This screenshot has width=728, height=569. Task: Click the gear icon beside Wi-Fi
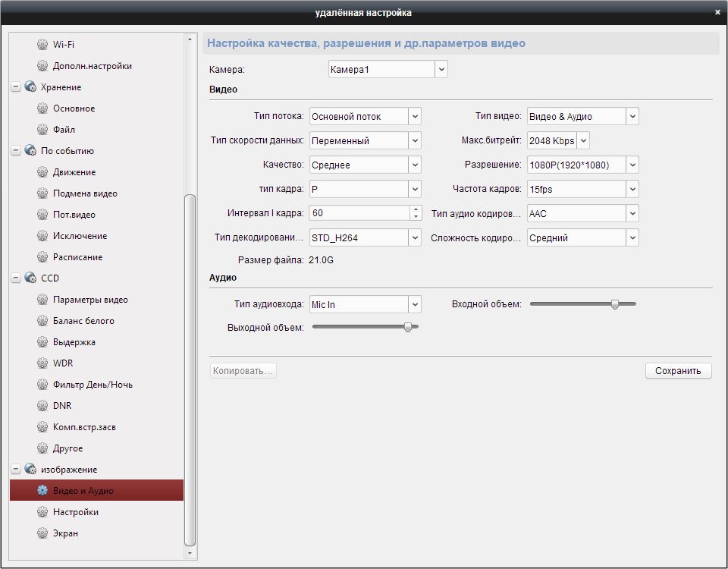pyautogui.click(x=42, y=45)
